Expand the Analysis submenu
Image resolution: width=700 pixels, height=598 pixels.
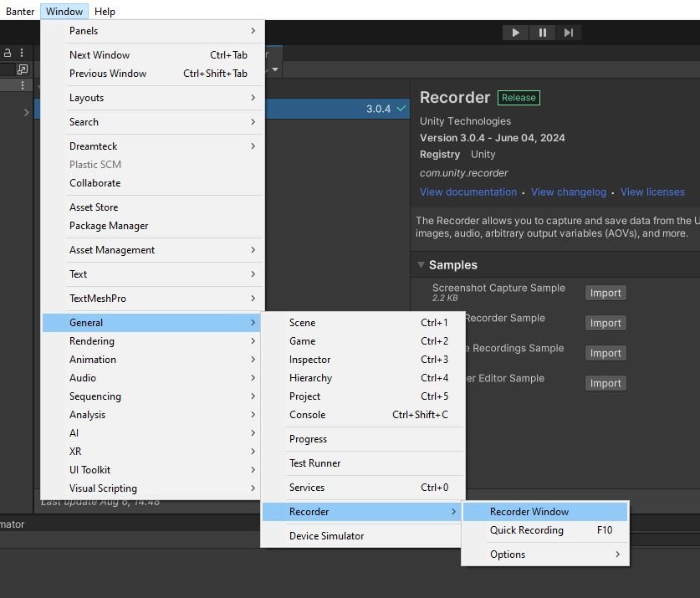[x=153, y=415]
